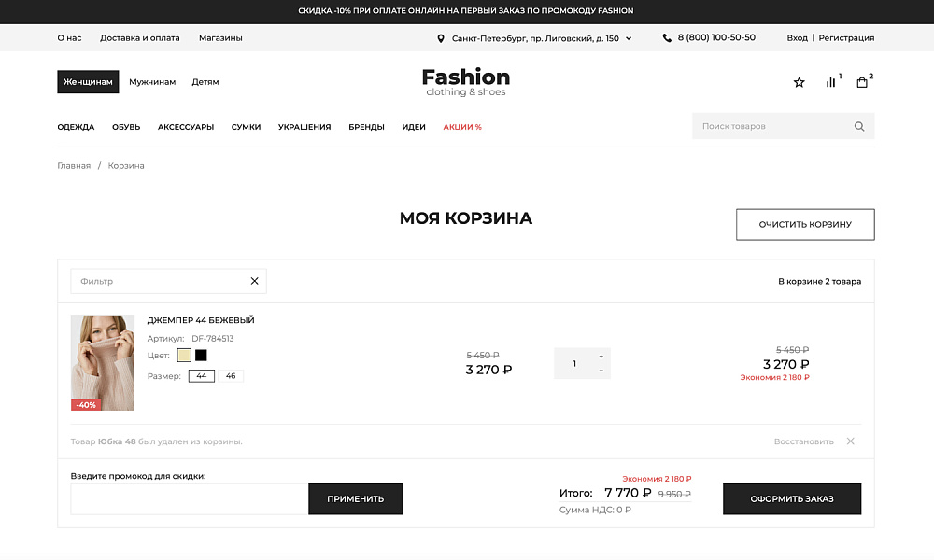Dismiss the removed Юбка 48 notice with X
The width and height of the screenshot is (934, 560).
click(850, 441)
